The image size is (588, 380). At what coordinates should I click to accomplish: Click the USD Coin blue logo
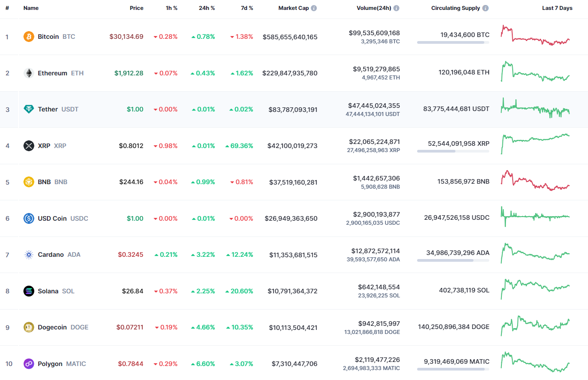click(29, 218)
